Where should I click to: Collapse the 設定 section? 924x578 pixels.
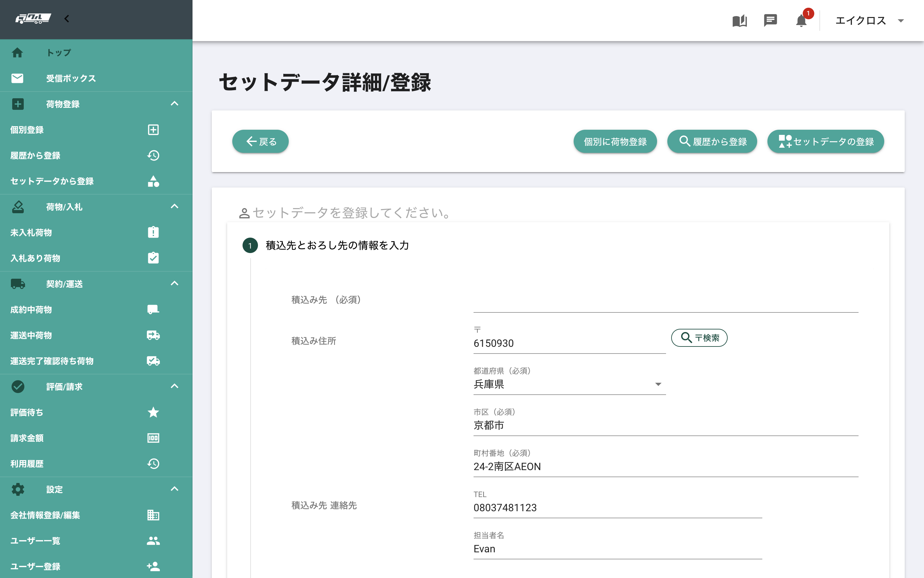pyautogui.click(x=175, y=489)
